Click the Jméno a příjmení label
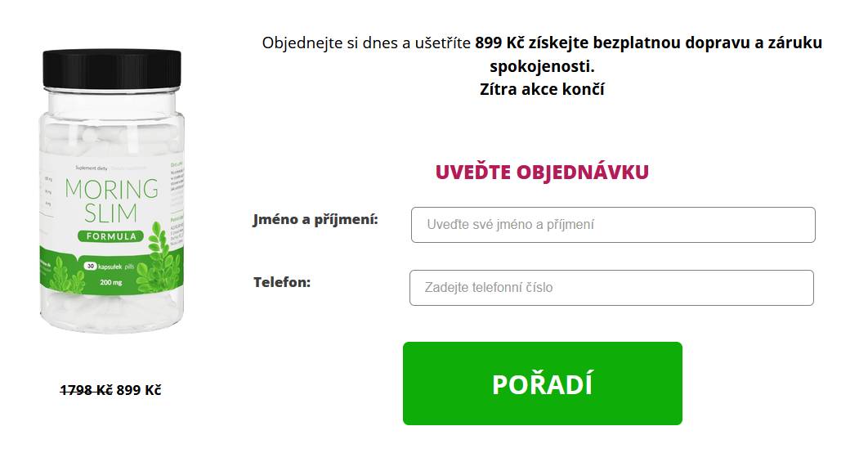868x462 pixels. tap(315, 219)
